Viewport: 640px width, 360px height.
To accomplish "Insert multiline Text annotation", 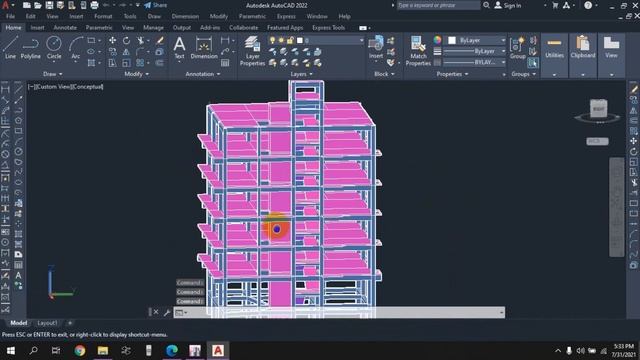I will tap(179, 47).
